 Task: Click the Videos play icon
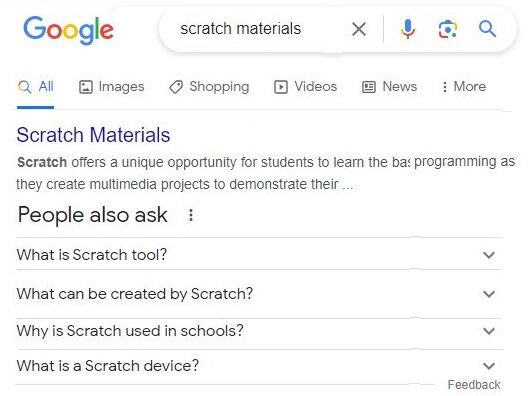[281, 87]
